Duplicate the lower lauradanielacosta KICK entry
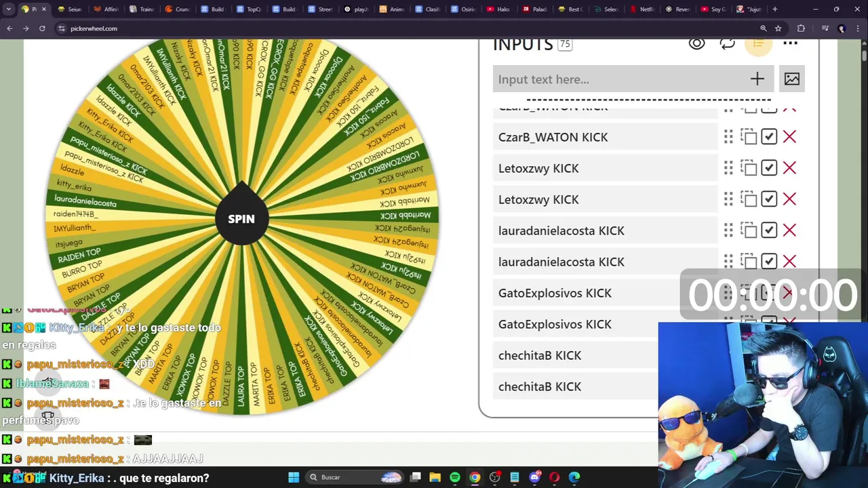Screen dimensions: 868x488 tap(749, 262)
